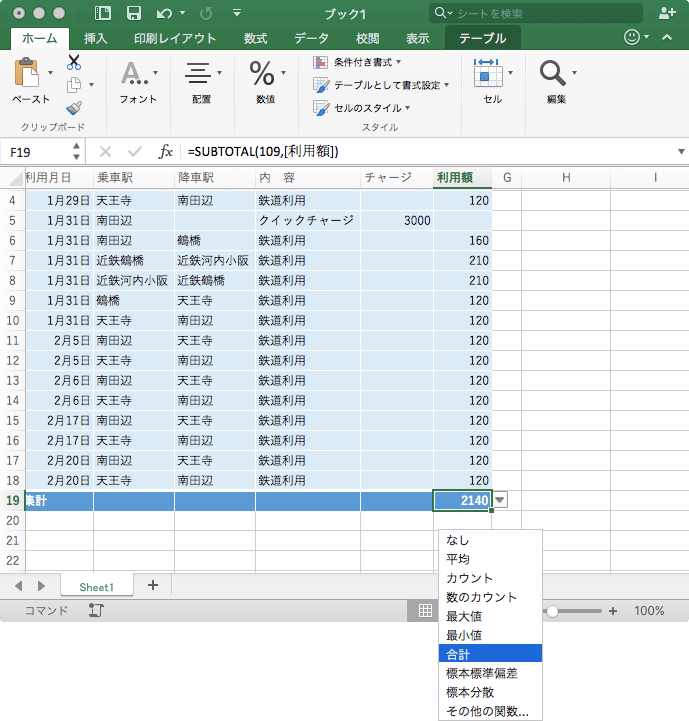Switch to the 挿入 tab
The image size is (689, 721).
pos(96,38)
